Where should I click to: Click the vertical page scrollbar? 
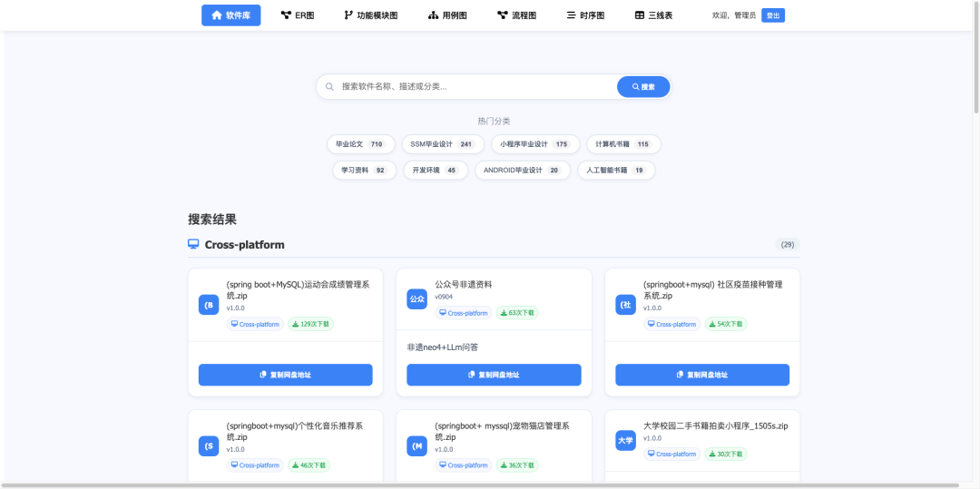pyautogui.click(x=976, y=57)
